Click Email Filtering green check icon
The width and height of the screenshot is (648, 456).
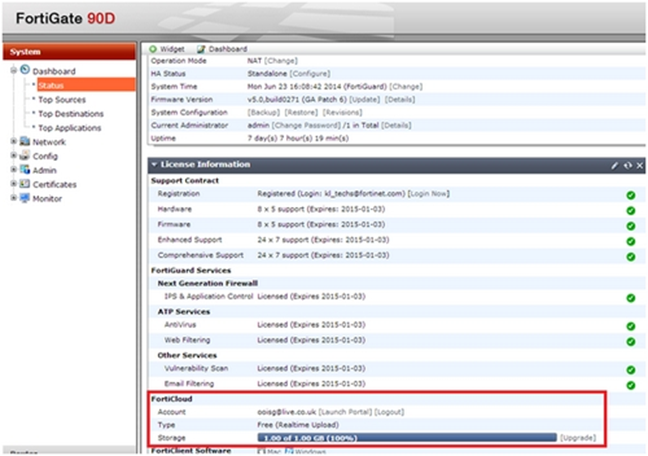631,385
